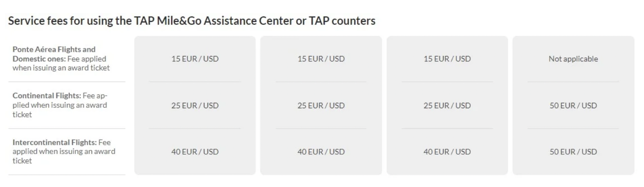644x187 pixels.
Task: Click the 40 EUR / USD fee in first card
Action: tap(195, 152)
